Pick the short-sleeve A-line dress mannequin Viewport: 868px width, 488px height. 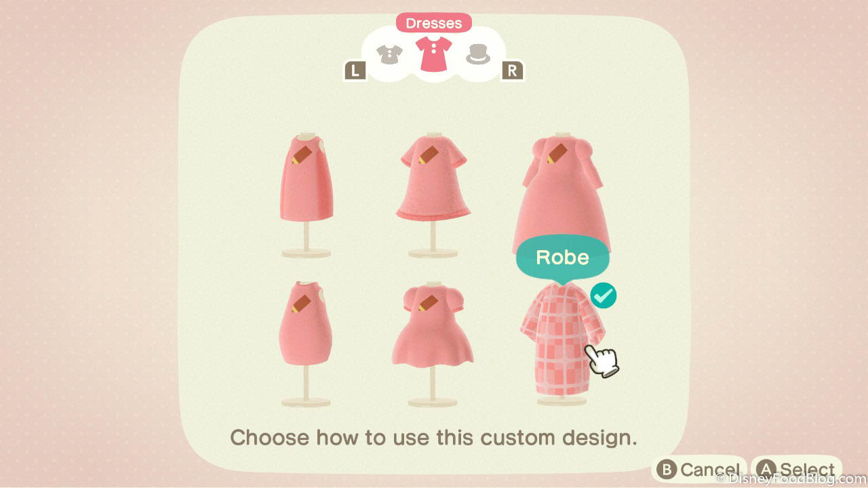coord(434,195)
